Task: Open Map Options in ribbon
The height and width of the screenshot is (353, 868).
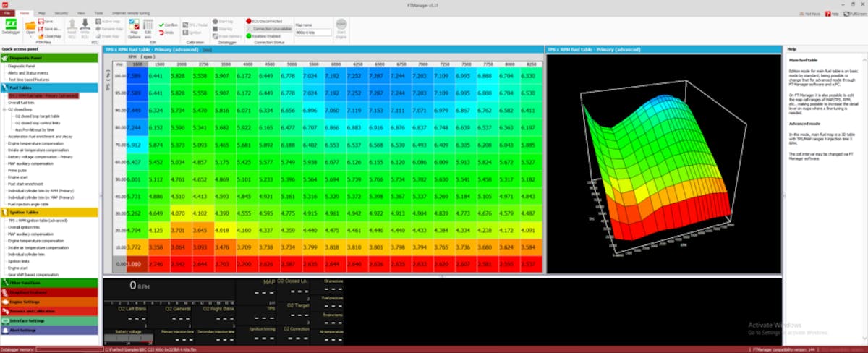Action: 134,27
